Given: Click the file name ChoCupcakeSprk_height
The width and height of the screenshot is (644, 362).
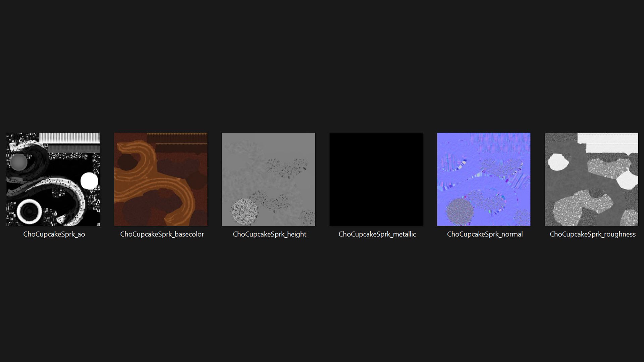Looking at the screenshot, I should (269, 234).
